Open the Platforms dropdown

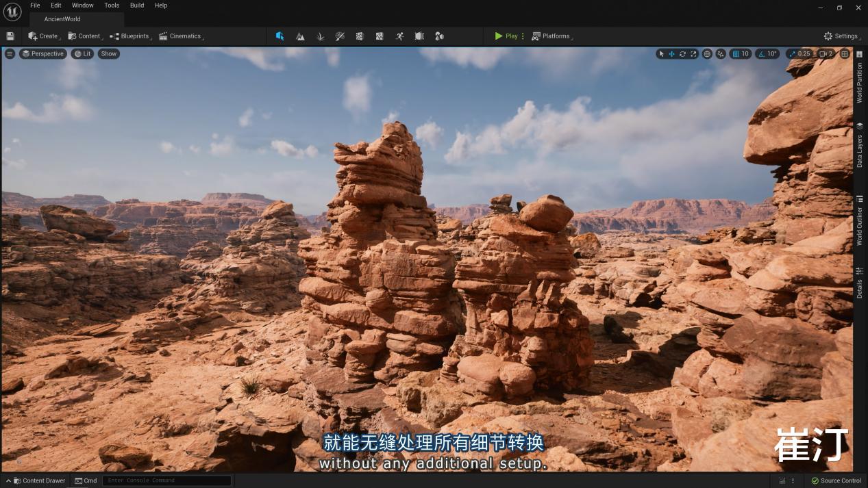pyautogui.click(x=552, y=36)
